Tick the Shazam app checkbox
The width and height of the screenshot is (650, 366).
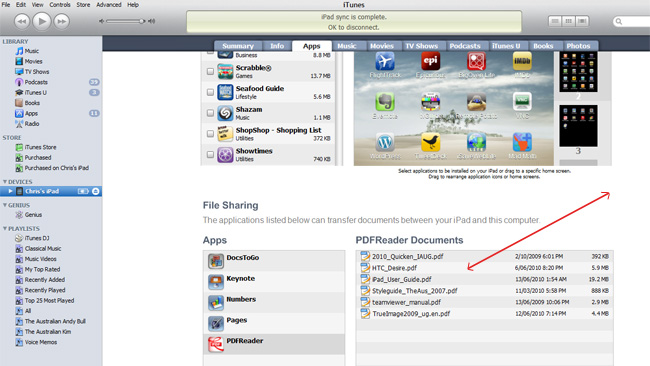pyautogui.click(x=210, y=113)
